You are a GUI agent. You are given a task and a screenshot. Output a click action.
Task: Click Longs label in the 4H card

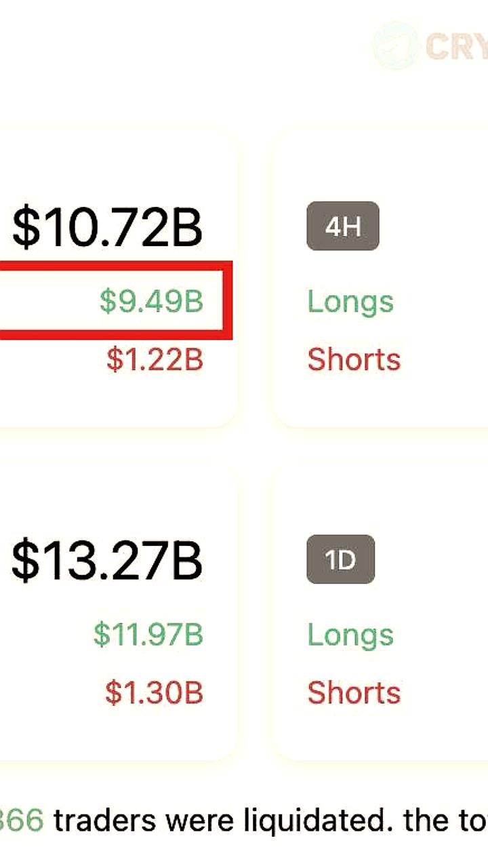pos(350,301)
